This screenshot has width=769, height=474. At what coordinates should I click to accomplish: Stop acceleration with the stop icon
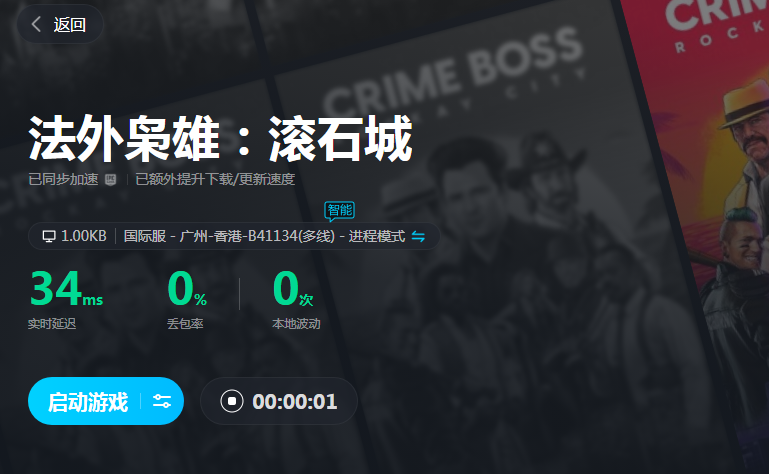(231, 401)
